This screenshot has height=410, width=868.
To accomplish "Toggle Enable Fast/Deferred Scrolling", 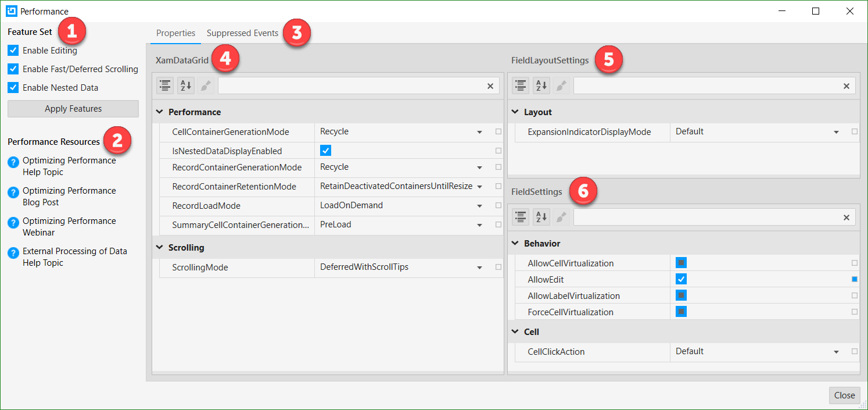I will (13, 69).
